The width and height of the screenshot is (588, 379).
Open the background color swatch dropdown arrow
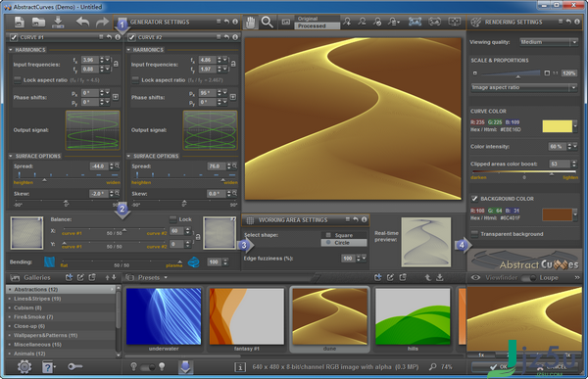pos(575,214)
